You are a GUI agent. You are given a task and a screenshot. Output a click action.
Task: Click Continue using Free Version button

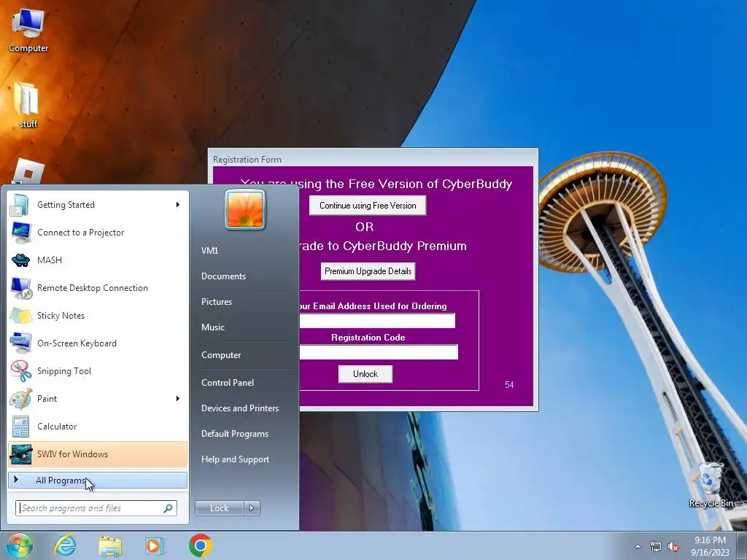pos(368,206)
